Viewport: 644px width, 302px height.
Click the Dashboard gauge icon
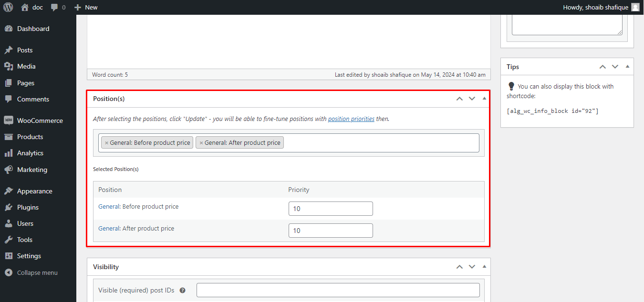[8, 29]
